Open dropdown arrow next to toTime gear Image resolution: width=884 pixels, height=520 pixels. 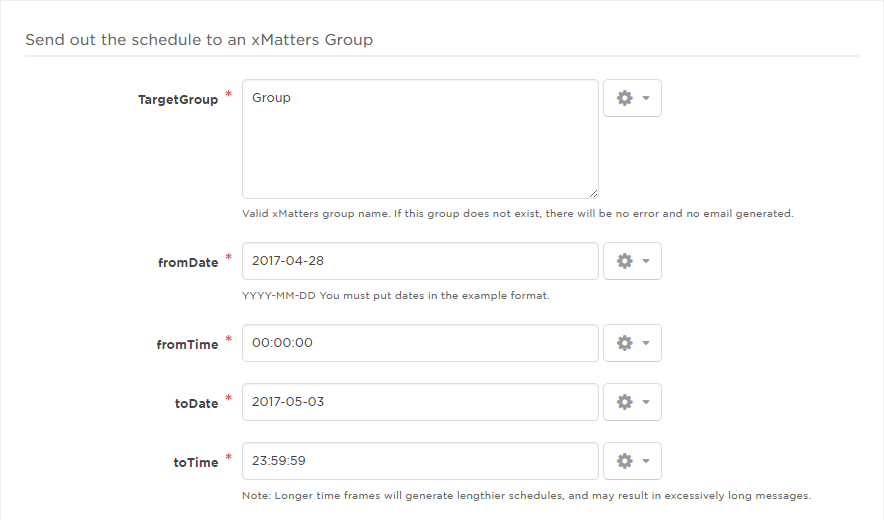[646, 461]
